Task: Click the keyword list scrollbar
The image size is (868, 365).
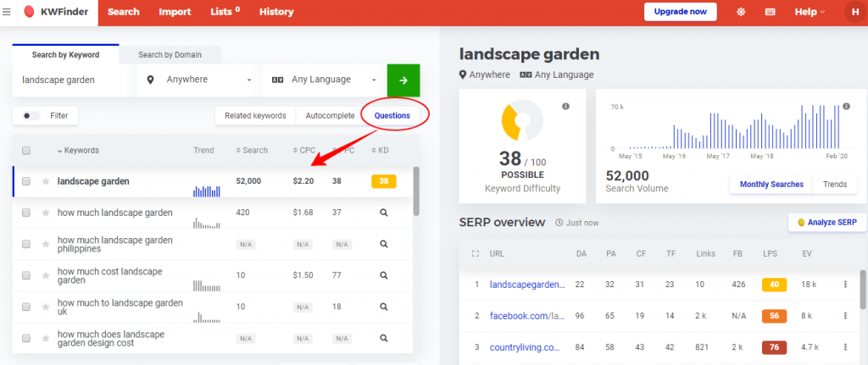Action: coord(415,191)
